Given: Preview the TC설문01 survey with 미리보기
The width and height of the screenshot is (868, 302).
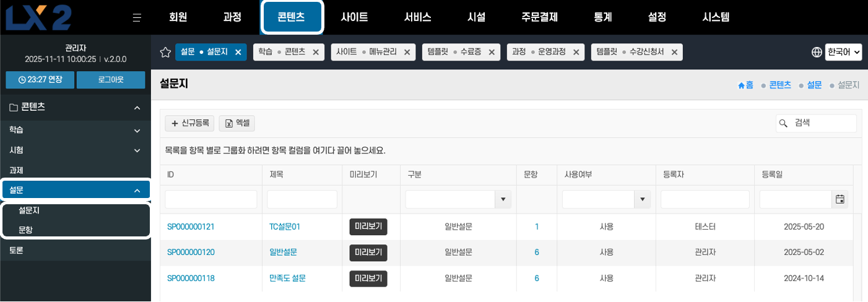Looking at the screenshot, I should (368, 226).
